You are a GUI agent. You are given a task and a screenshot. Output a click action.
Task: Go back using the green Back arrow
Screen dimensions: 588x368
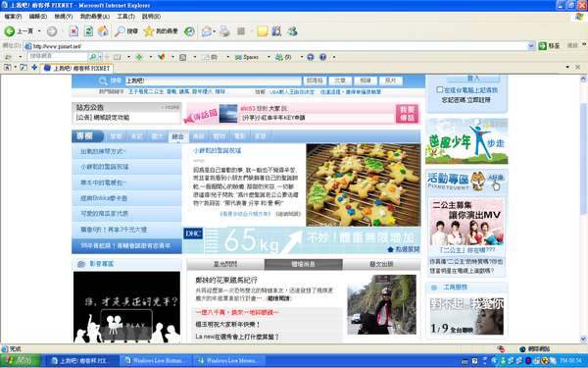pyautogui.click(x=10, y=31)
